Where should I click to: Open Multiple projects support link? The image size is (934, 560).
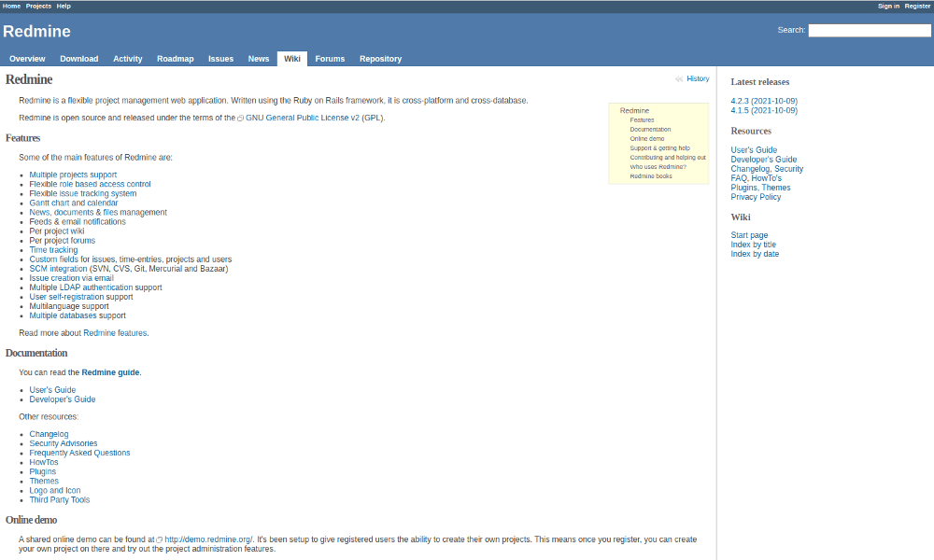coord(73,175)
